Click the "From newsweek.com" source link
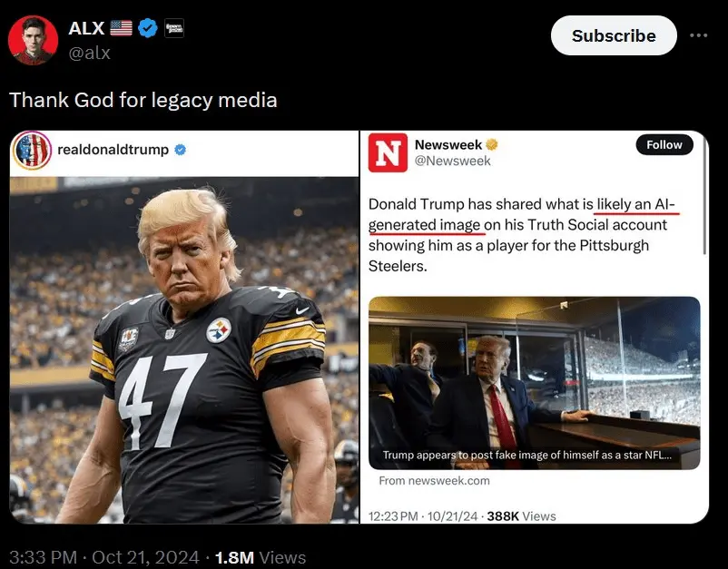Viewport: 728px width, 569px height. 434,480
